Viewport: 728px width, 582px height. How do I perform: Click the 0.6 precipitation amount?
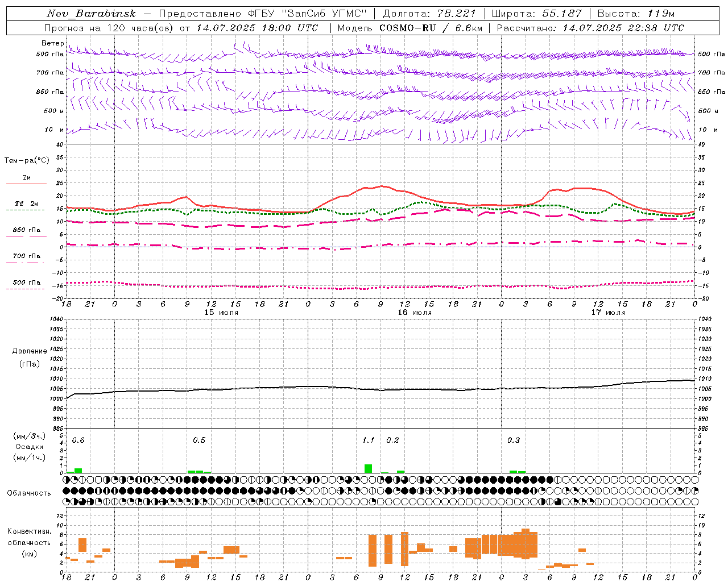pyautogui.click(x=78, y=440)
